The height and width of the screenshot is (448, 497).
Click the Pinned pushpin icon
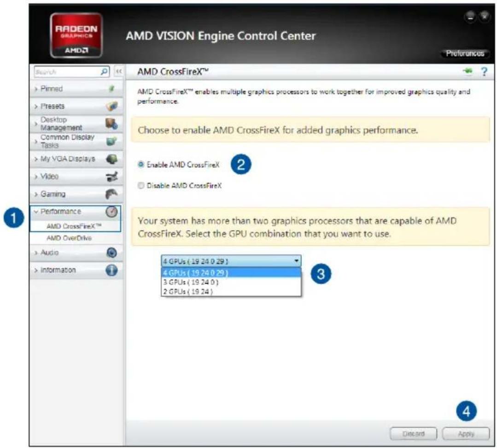click(111, 89)
